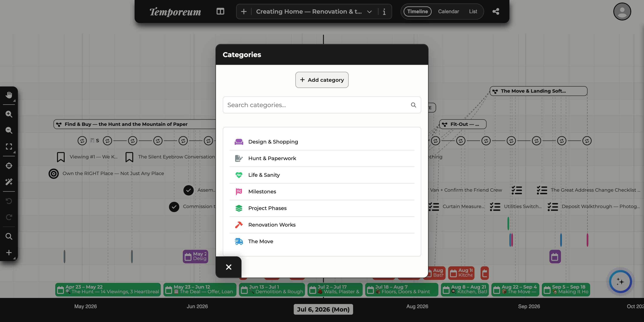Close the Categories dialog with X
The image size is (644, 322).
(x=229, y=267)
